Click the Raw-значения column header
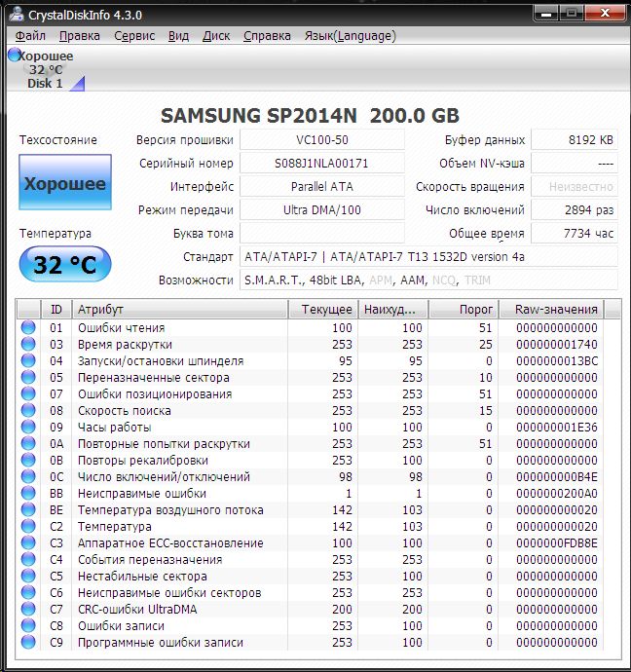Viewport: 631px width, 672px height. [552, 310]
